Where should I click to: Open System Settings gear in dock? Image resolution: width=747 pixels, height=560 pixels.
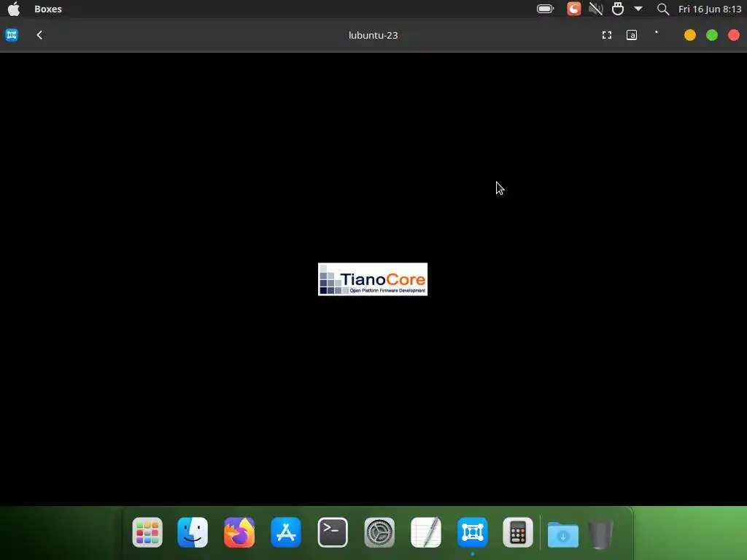379,532
